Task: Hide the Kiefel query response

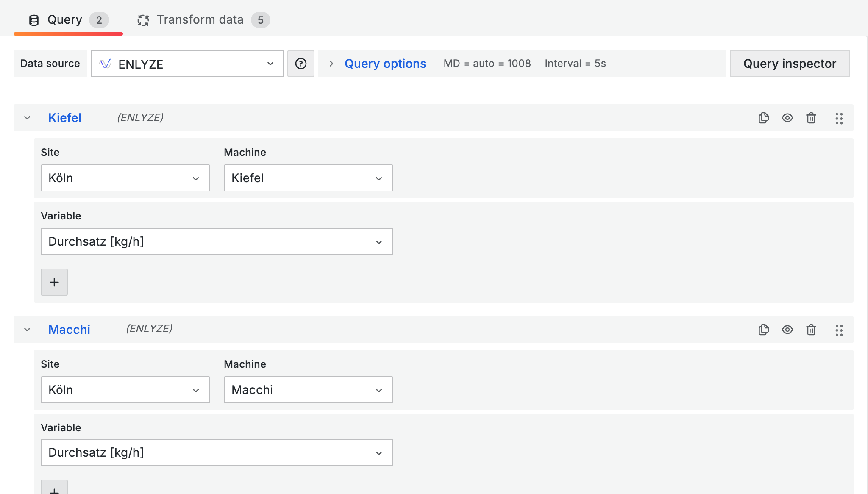Action: pyautogui.click(x=787, y=118)
